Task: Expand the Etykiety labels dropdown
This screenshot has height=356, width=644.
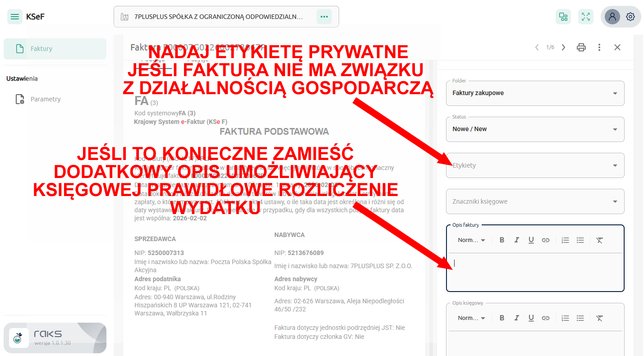Action: 535,165
